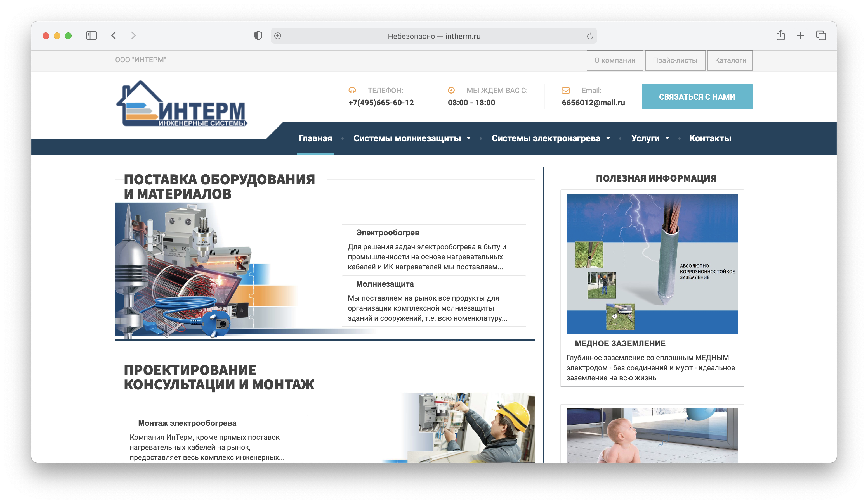Viewport: 868px width, 504px height.
Task: Add a new tab with the plus icon
Action: [x=801, y=35]
